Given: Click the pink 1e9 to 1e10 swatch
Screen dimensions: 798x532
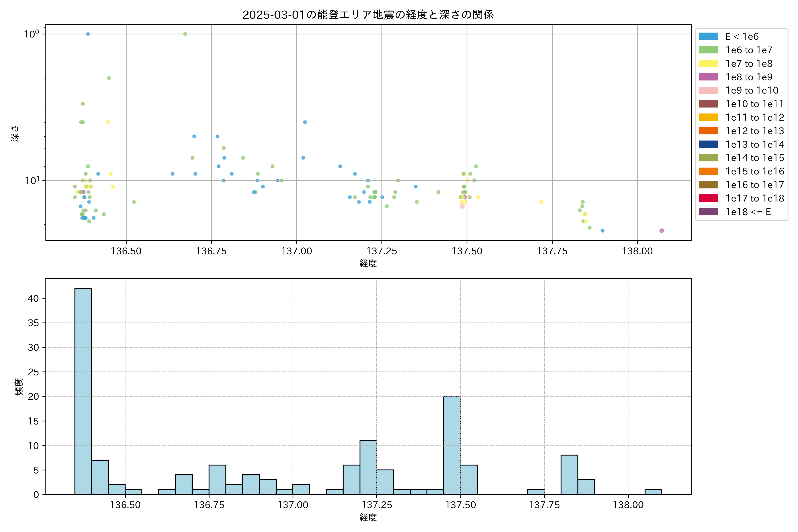Looking at the screenshot, I should 708,91.
